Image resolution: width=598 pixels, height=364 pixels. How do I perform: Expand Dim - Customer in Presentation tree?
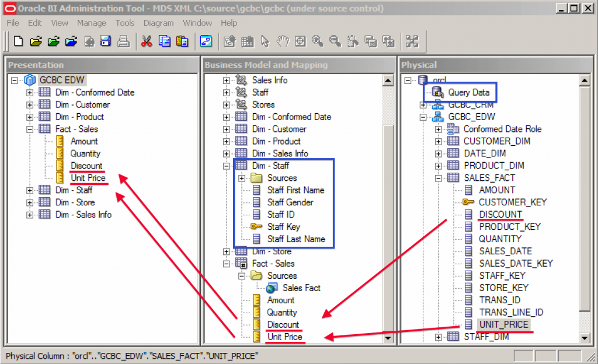click(30, 105)
